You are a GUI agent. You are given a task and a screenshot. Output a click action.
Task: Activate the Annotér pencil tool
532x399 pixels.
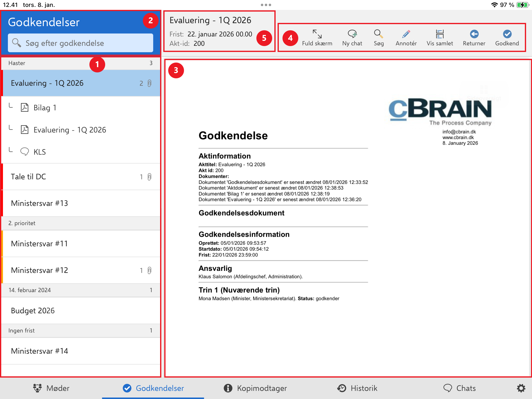click(406, 38)
